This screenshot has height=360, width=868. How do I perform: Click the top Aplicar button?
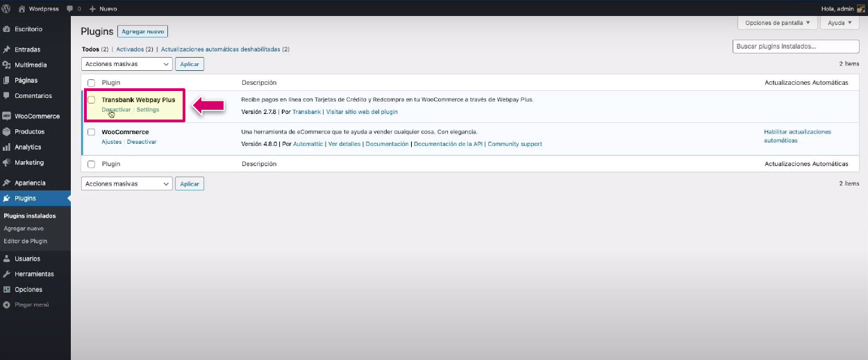point(190,64)
